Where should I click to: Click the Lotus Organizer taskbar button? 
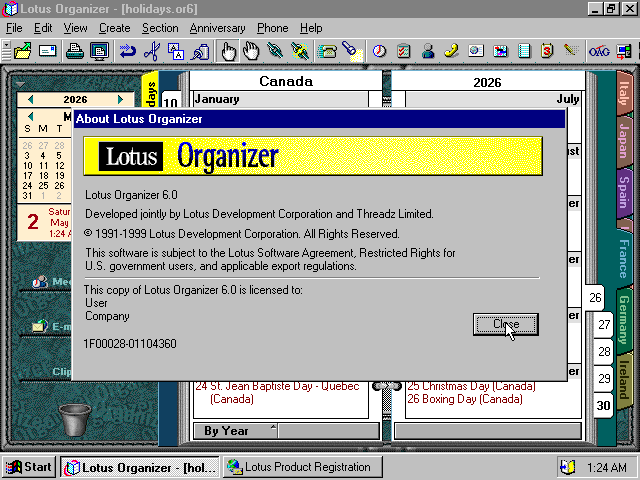[x=140, y=467]
